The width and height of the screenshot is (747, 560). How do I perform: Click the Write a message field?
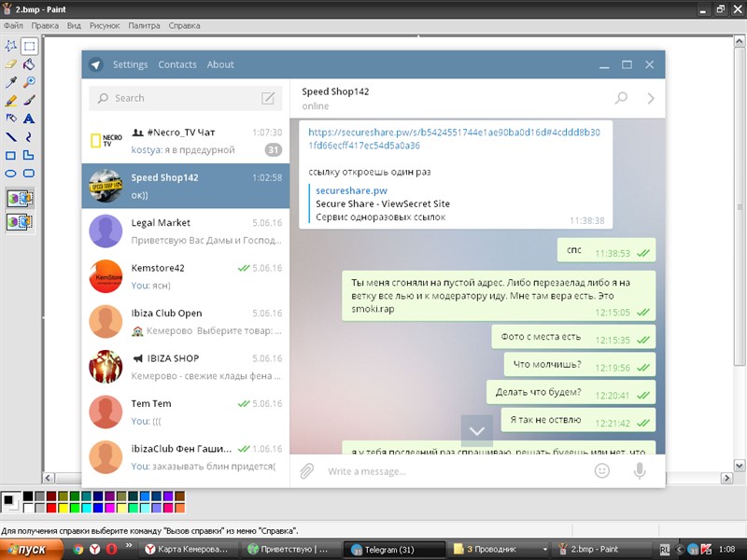tap(453, 471)
